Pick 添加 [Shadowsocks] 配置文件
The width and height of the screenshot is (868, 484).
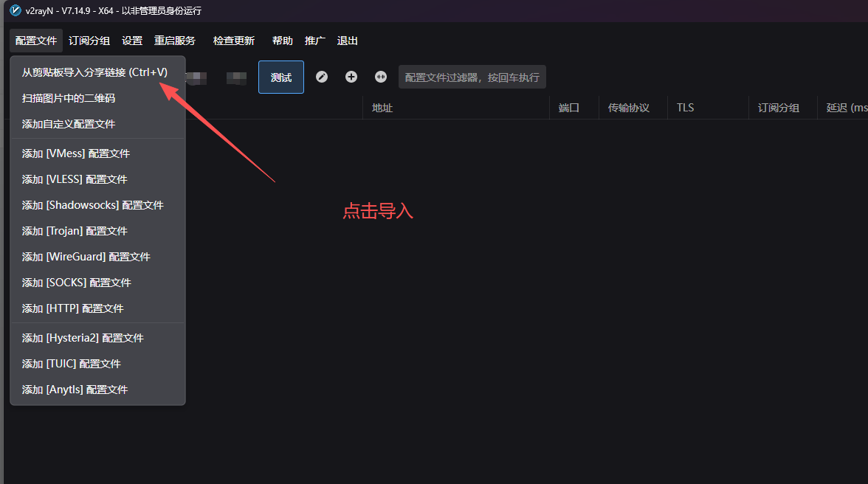pos(93,205)
